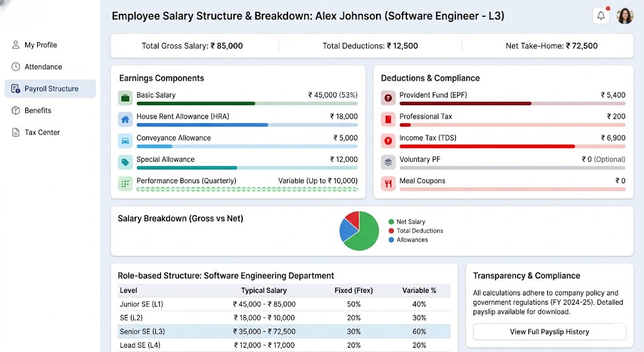This screenshot has height=352, width=644.
Task: Click the ₹ 6,900 Income Tax amount
Action: coord(613,138)
